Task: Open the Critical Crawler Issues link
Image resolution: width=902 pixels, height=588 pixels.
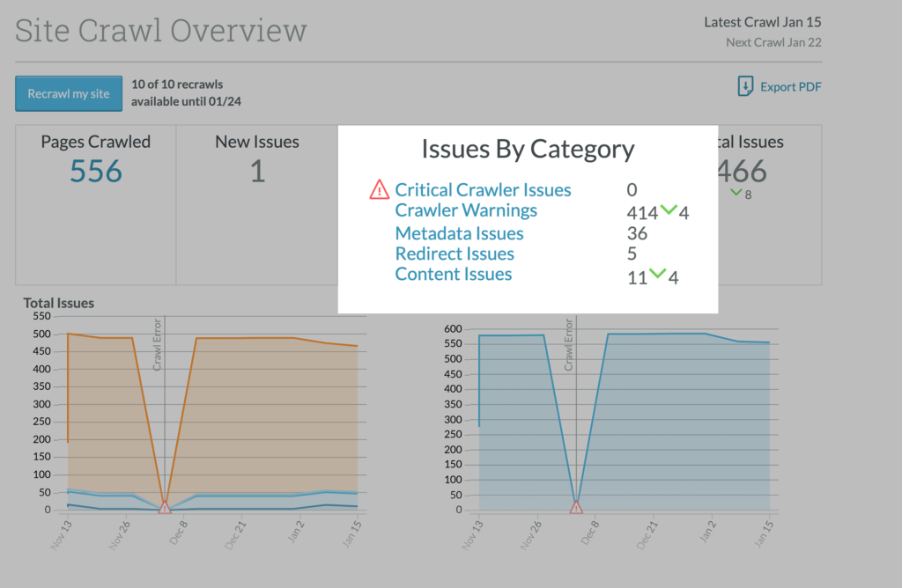Action: point(483,190)
